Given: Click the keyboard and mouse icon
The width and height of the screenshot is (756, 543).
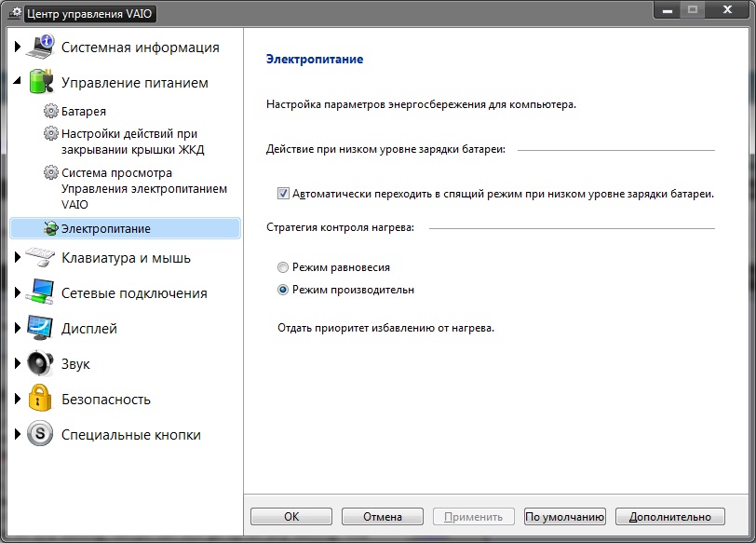Looking at the screenshot, I should coord(41,257).
